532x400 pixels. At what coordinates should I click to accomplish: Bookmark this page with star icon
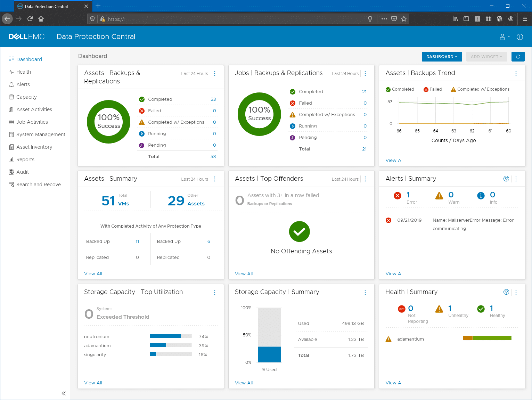(404, 19)
